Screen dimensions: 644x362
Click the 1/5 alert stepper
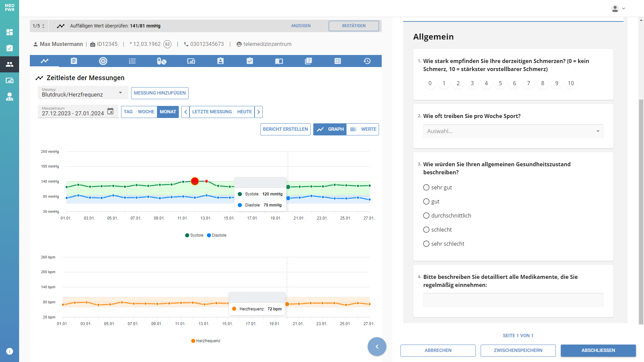pyautogui.click(x=39, y=26)
